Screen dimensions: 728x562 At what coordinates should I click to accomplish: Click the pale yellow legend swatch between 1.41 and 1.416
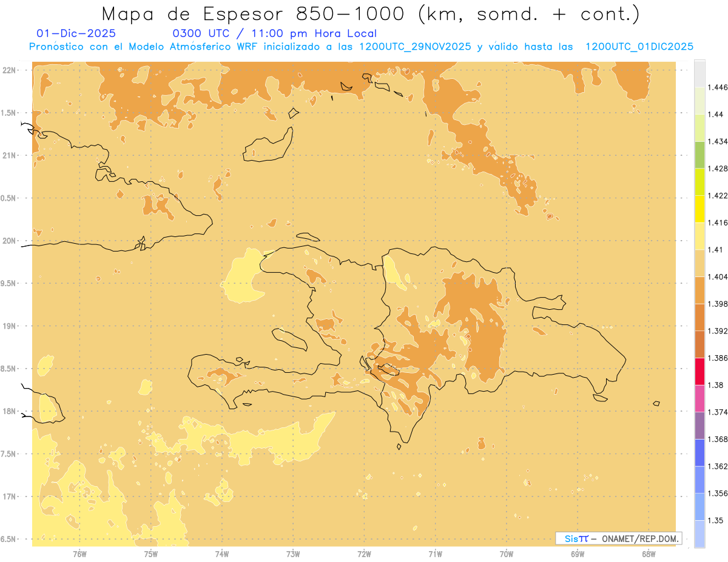(699, 236)
